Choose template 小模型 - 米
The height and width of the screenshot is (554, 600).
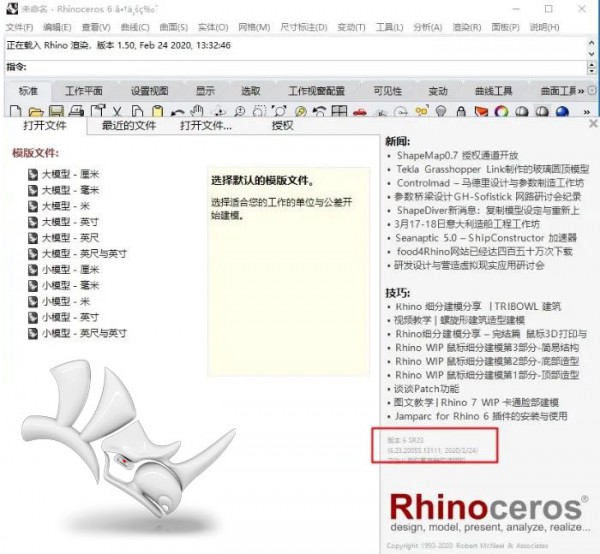point(59,302)
